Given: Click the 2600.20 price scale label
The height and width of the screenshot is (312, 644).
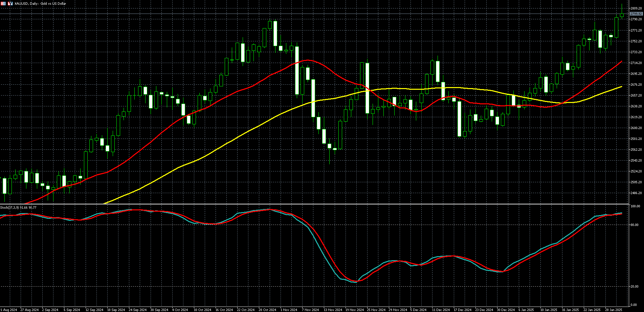Looking at the screenshot, I should coord(636,128).
